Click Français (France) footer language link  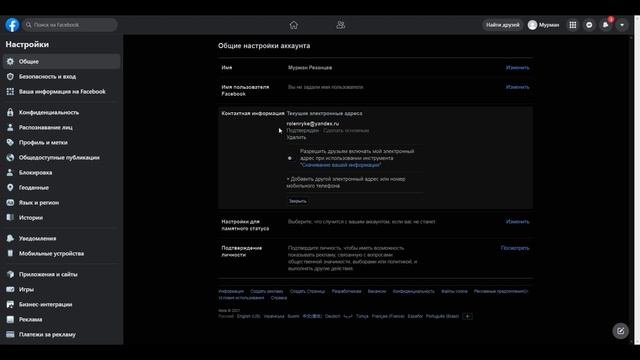point(388,316)
